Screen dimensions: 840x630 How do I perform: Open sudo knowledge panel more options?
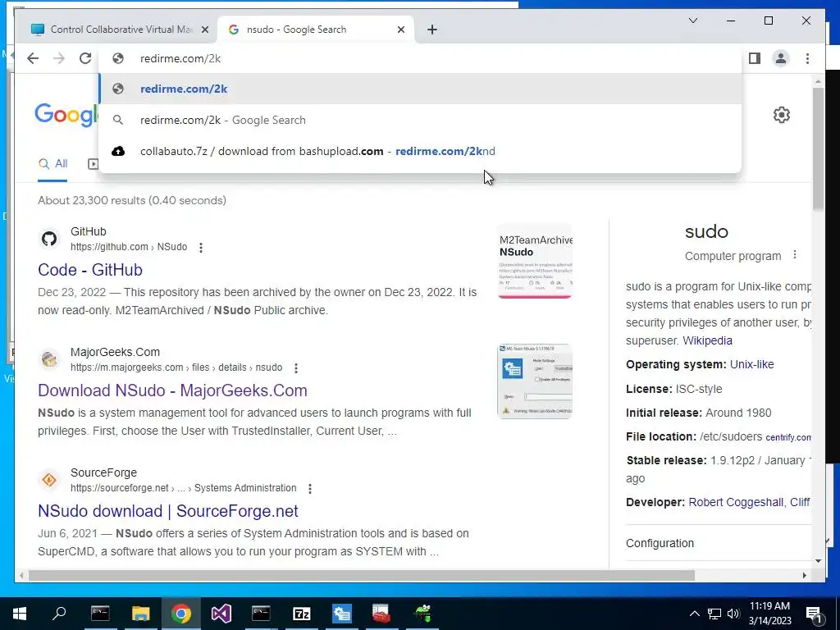pyautogui.click(x=795, y=254)
